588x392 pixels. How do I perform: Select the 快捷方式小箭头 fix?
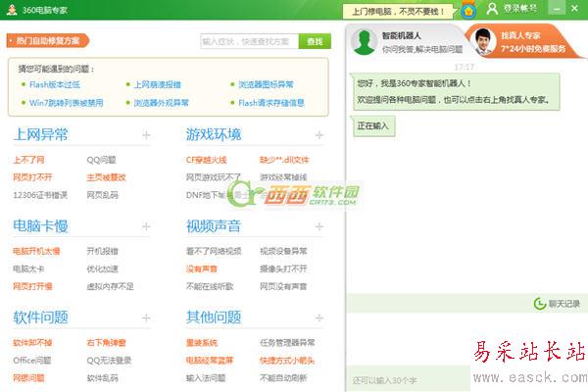pyautogui.click(x=287, y=361)
